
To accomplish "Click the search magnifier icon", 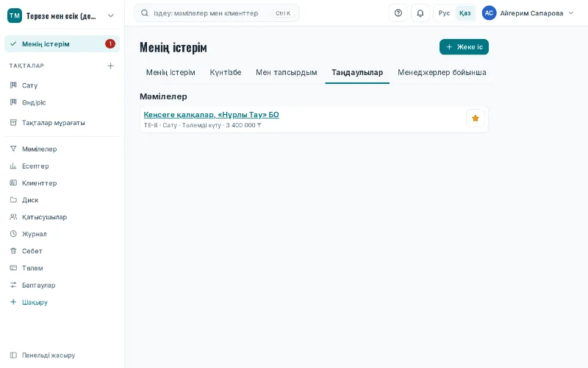I will [x=144, y=13].
